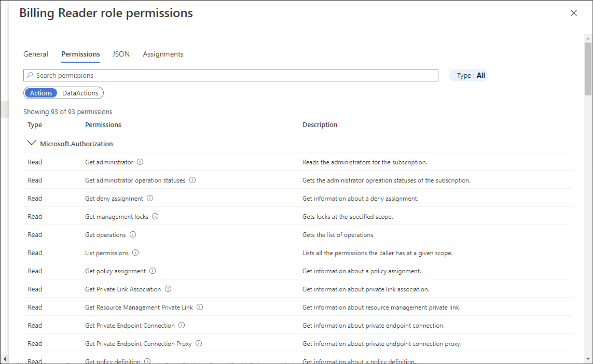Viewport: 593px width, 364px height.
Task: Click the search magnifier icon
Action: (x=30, y=75)
